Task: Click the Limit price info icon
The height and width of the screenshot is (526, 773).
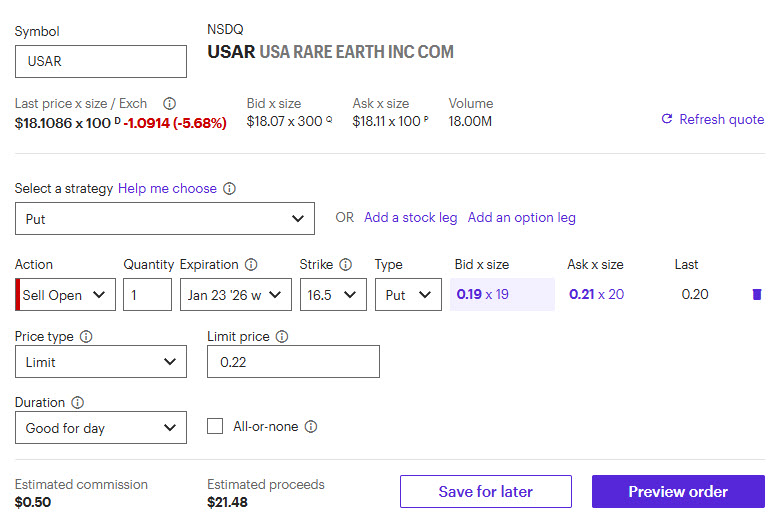Action: 282,337
